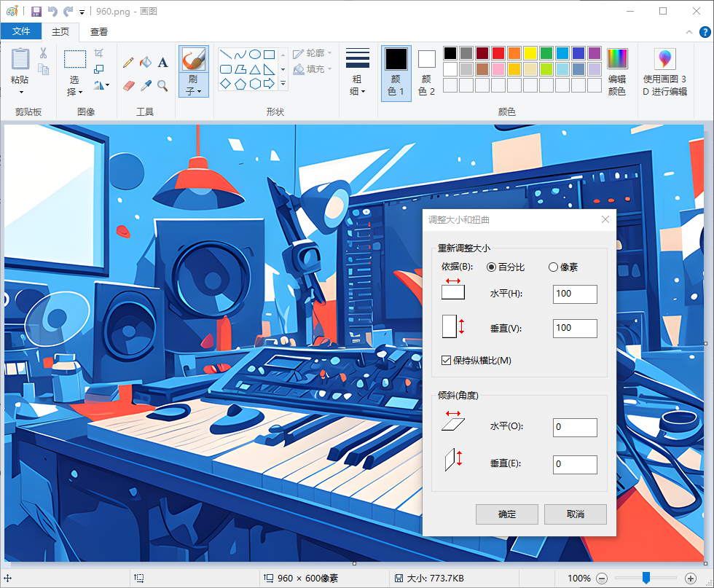This screenshot has height=588, width=714.
Task: Select the Pencil tool
Action: point(128,63)
